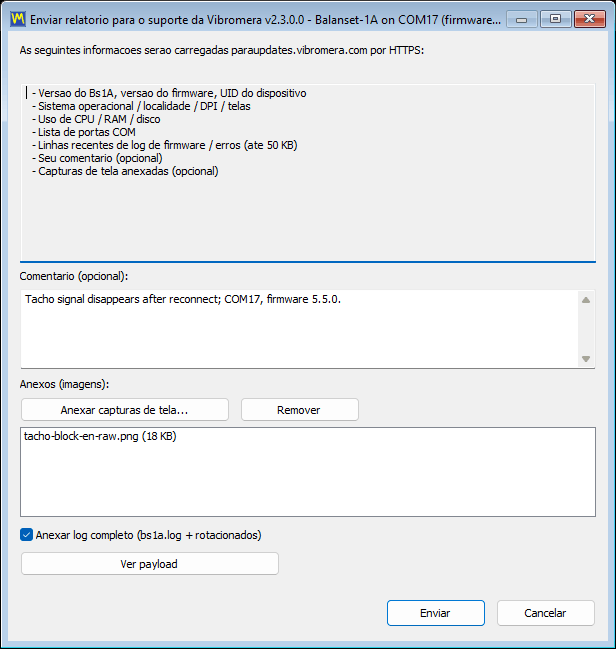616x649 pixels.
Task: Click the Remover attachment button
Action: tap(300, 410)
